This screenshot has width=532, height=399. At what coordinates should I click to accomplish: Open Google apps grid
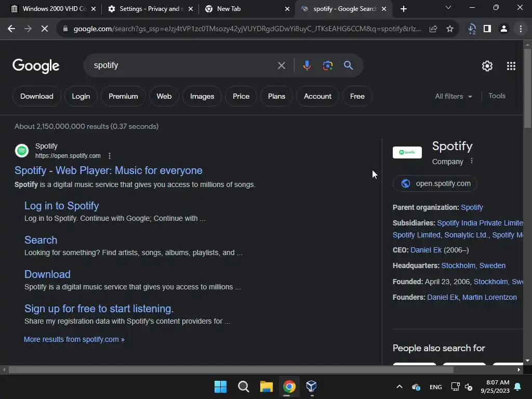click(511, 66)
